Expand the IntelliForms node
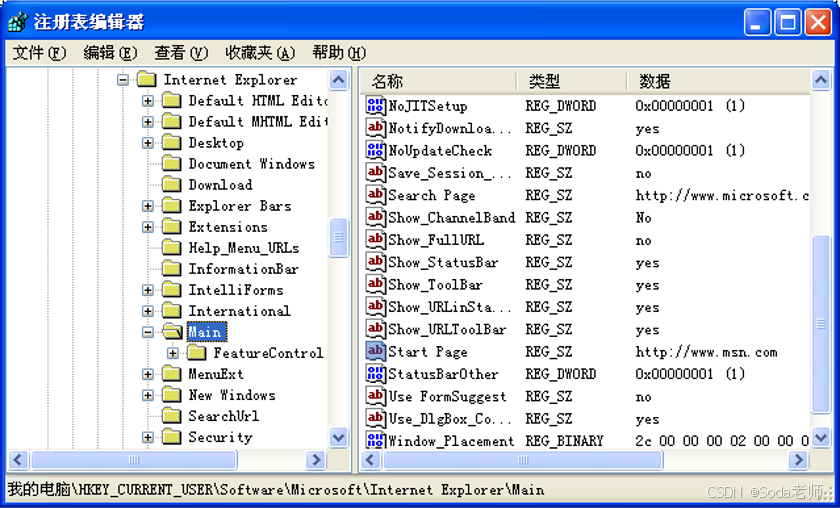The height and width of the screenshot is (508, 840). (148, 290)
